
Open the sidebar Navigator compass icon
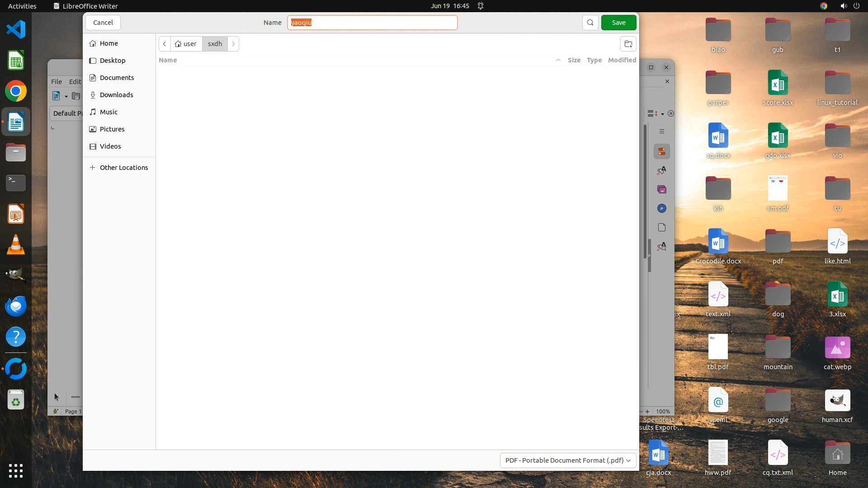662,208
